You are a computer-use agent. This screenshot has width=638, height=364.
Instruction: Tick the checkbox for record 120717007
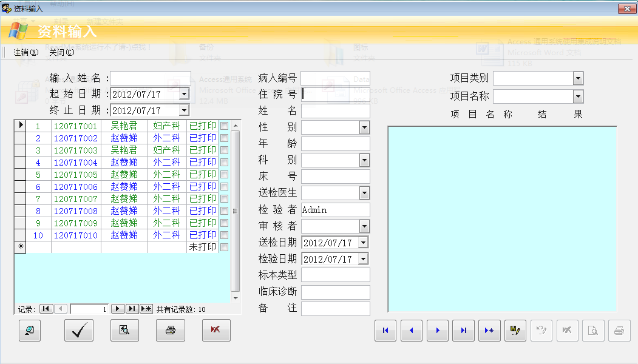pyautogui.click(x=224, y=199)
